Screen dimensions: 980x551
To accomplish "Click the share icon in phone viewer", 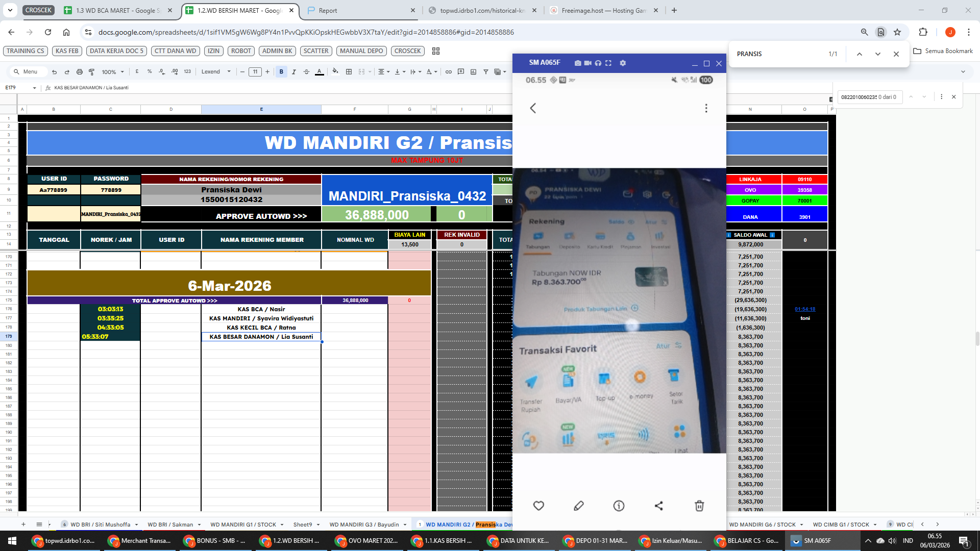I will pyautogui.click(x=658, y=506).
